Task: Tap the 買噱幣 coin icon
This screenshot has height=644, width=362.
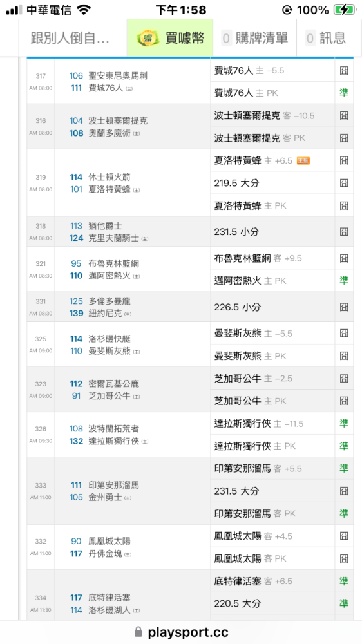Action: click(x=147, y=38)
